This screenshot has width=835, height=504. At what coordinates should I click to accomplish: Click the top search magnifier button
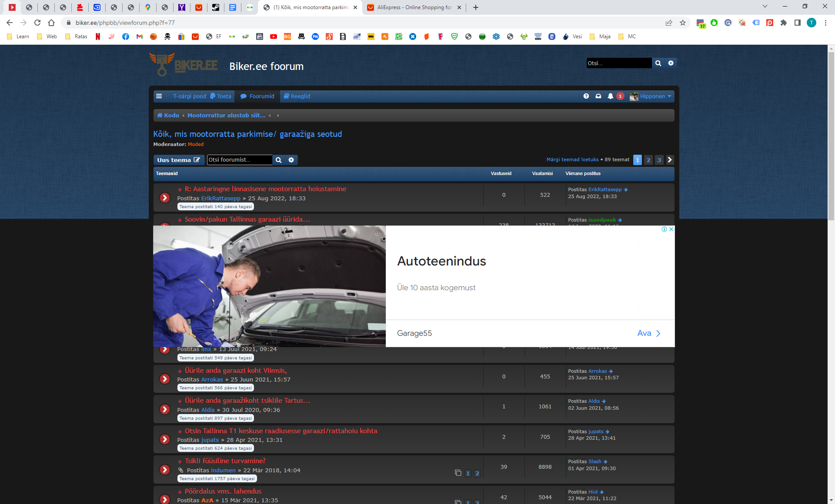(658, 63)
